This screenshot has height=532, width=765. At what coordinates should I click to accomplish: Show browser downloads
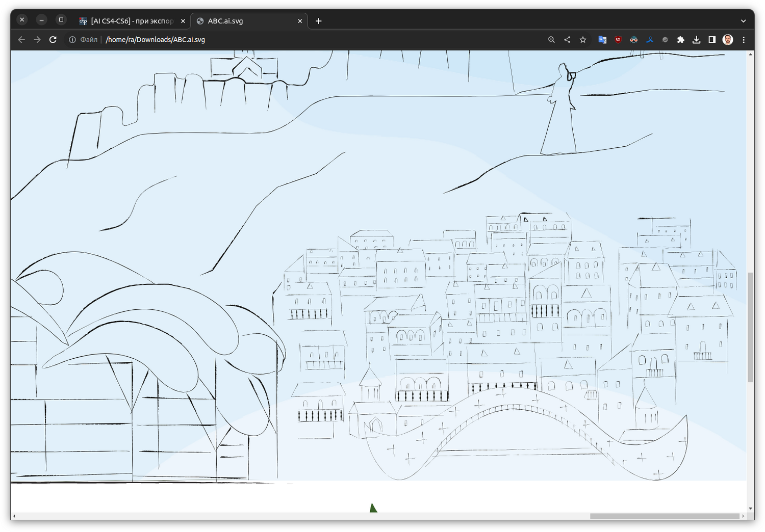point(696,40)
